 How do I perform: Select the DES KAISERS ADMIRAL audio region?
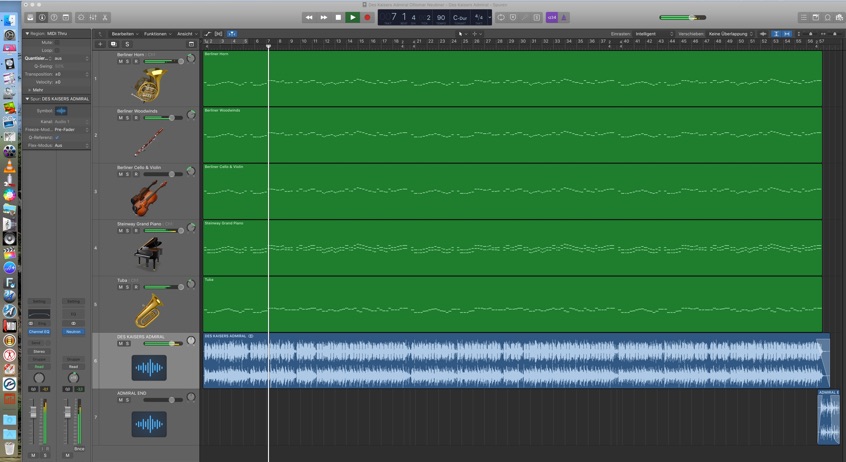(516, 361)
